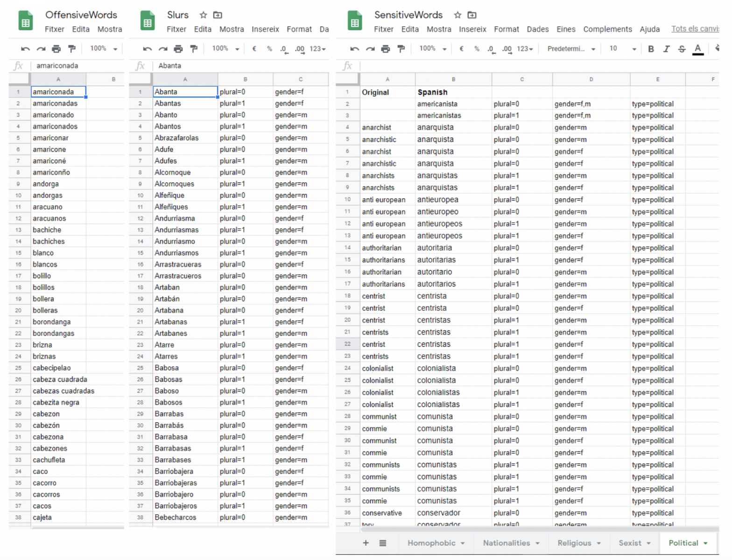Open Insereix menu in Slurs

click(x=265, y=29)
